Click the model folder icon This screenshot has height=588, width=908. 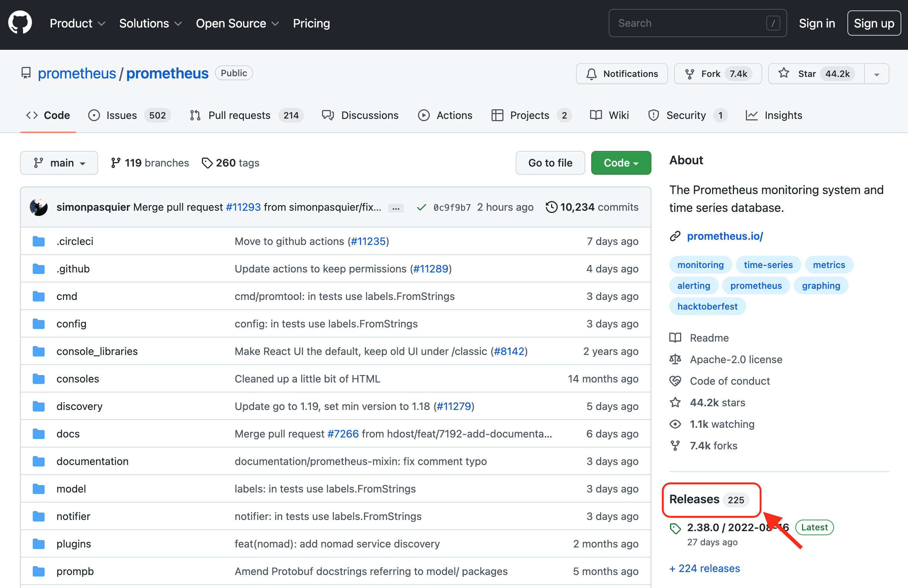click(x=39, y=488)
